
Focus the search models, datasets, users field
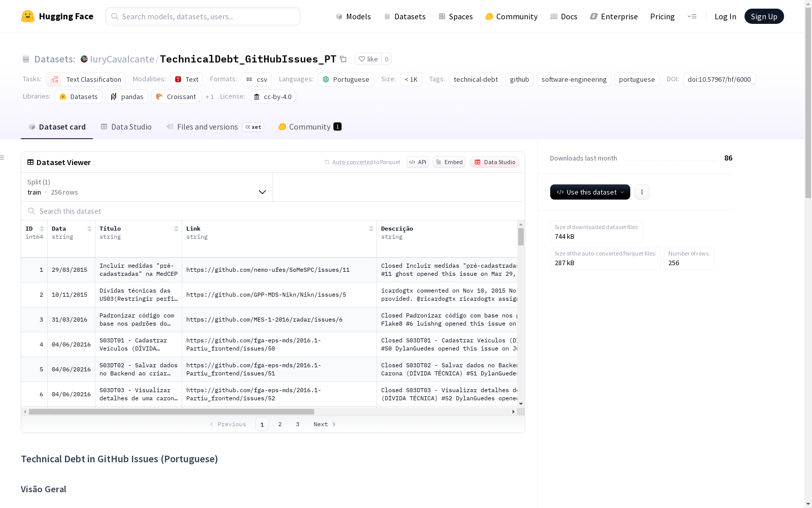tap(203, 16)
